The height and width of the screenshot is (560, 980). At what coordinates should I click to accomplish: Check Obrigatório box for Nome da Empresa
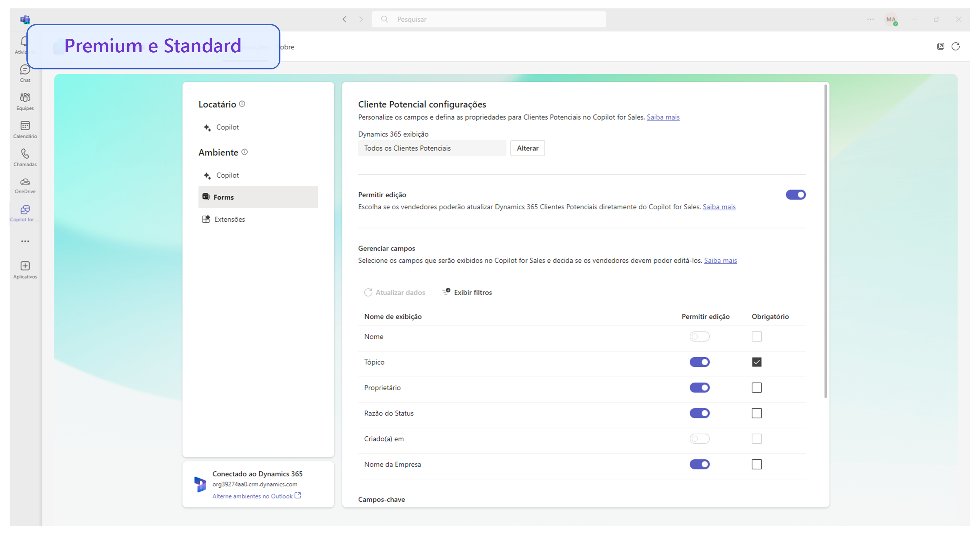(756, 464)
